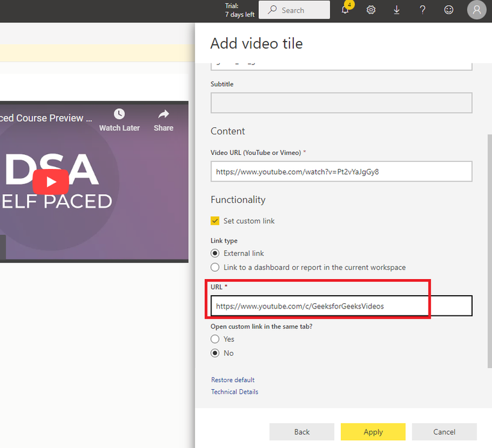Click the Back button
Screen dimensions: 492x448
tap(302, 432)
